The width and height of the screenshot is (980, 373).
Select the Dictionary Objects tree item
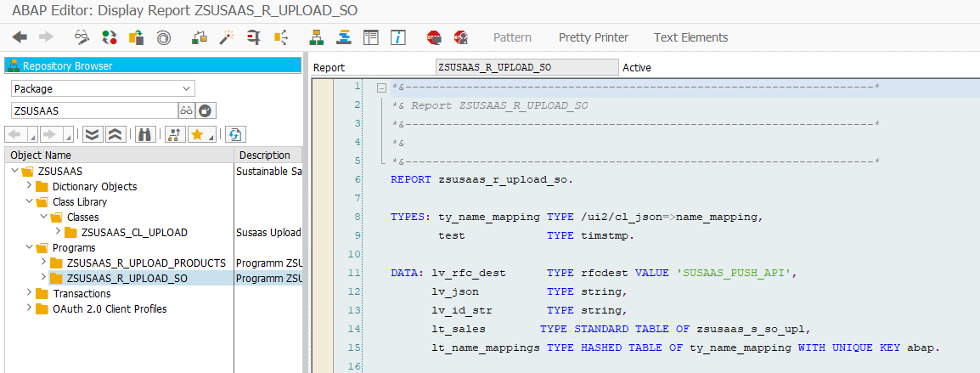click(94, 187)
